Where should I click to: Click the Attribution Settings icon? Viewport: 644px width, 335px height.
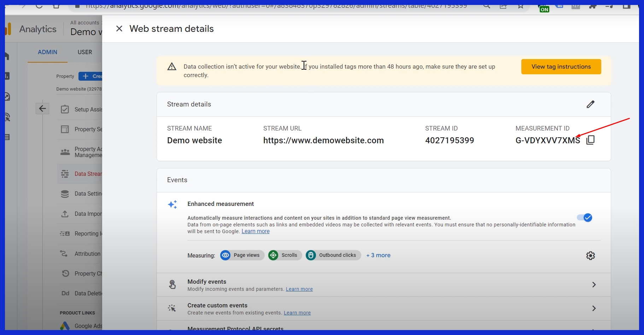pyautogui.click(x=64, y=254)
